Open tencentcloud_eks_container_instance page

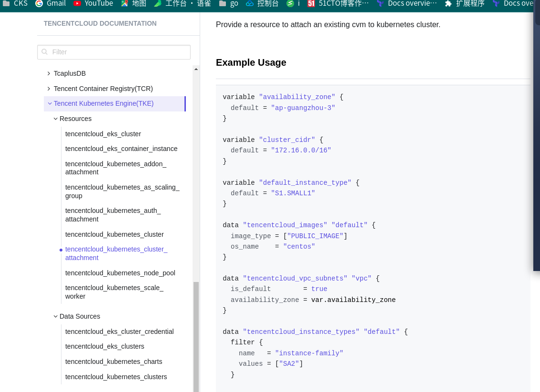pos(121,149)
